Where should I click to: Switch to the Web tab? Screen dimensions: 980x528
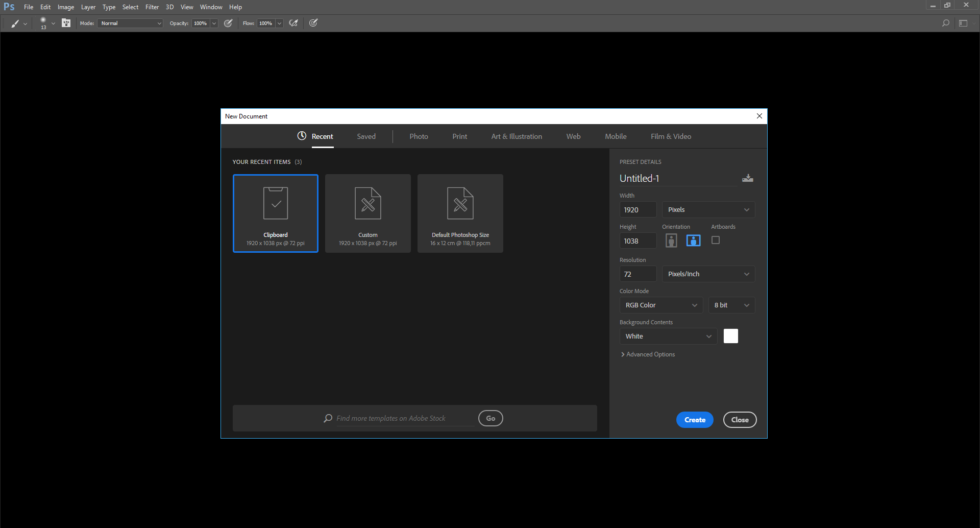573,136
